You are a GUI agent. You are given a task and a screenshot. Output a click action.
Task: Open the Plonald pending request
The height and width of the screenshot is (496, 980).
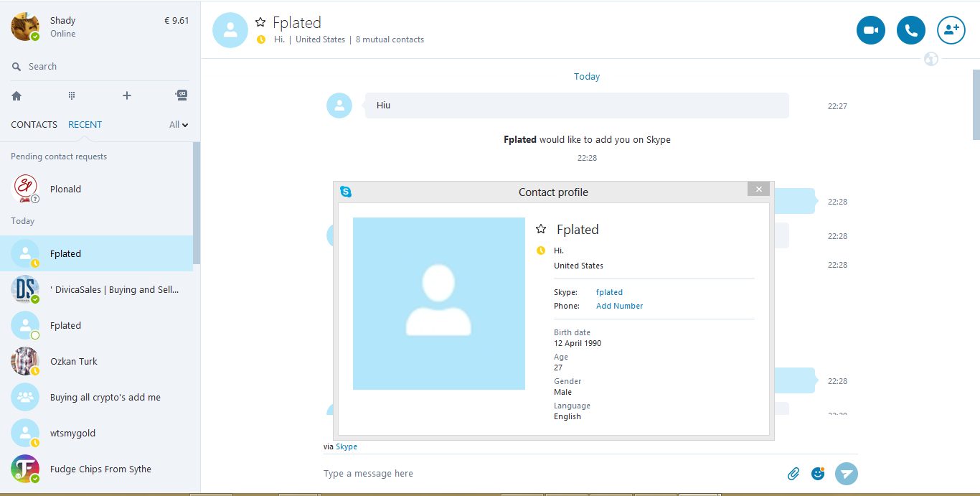click(x=96, y=189)
